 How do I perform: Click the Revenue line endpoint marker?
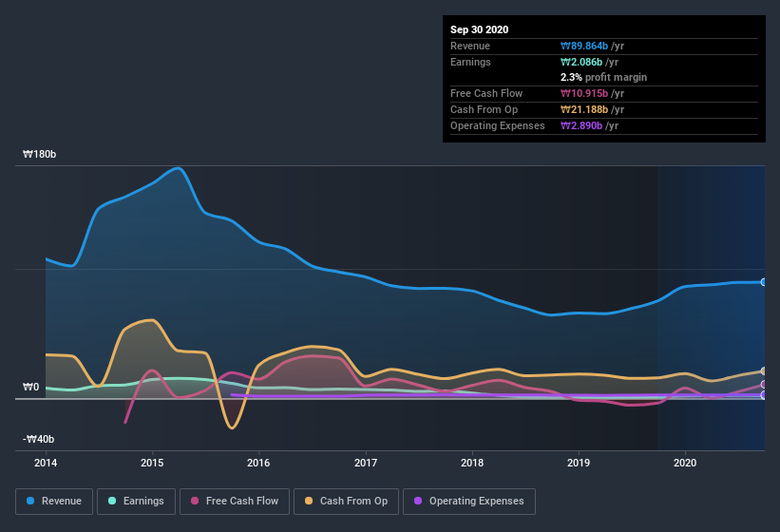(x=764, y=282)
